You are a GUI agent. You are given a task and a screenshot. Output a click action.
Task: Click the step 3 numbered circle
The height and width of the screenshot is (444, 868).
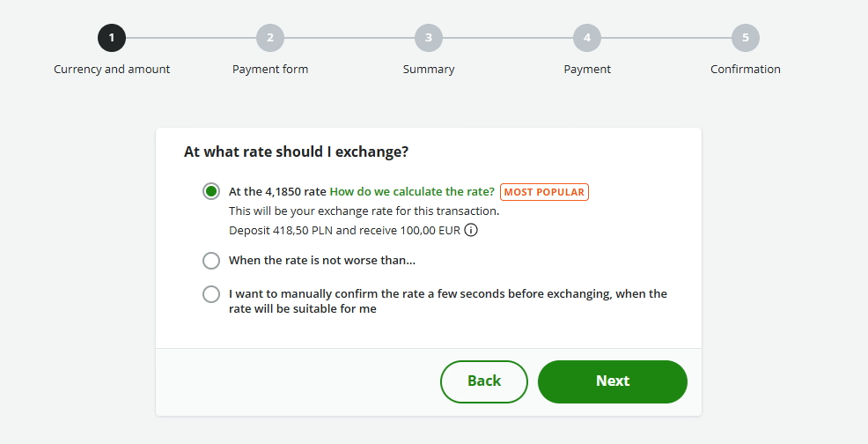(429, 38)
